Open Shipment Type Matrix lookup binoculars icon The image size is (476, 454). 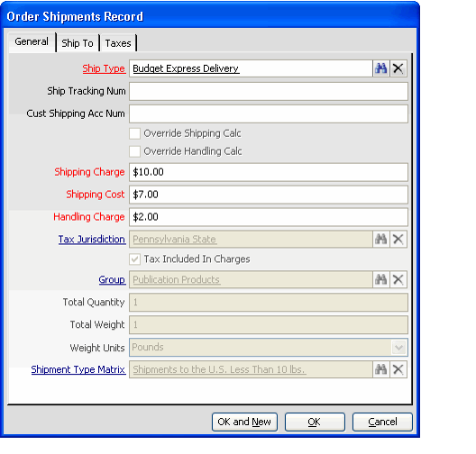click(380, 369)
